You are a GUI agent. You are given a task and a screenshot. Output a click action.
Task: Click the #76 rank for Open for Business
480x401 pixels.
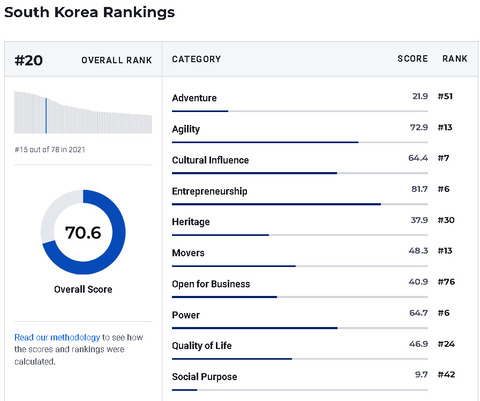(x=446, y=282)
